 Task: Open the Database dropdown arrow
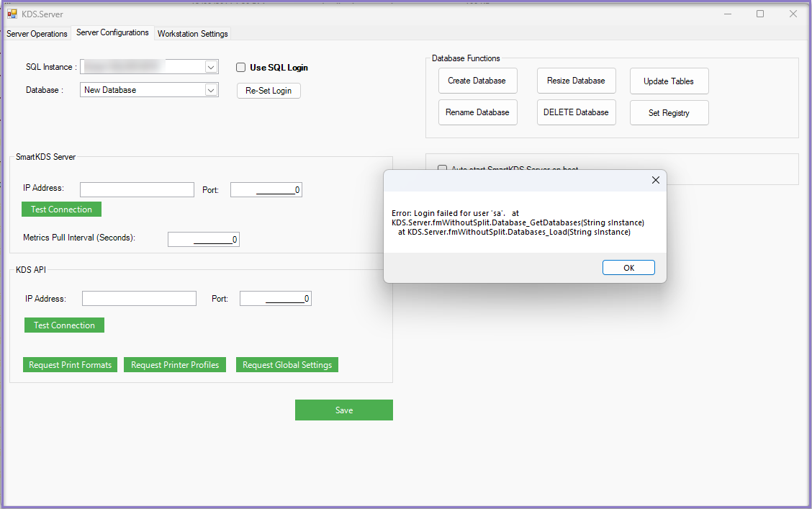(x=211, y=90)
